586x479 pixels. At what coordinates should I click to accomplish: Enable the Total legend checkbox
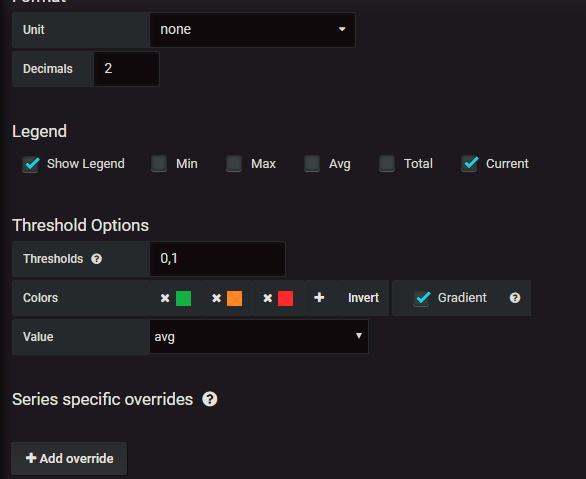click(387, 164)
